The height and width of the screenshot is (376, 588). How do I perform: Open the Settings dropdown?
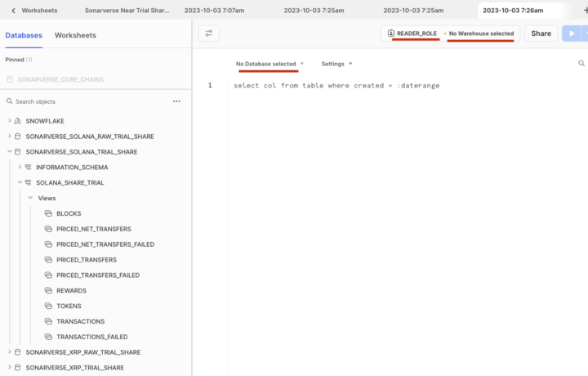click(x=336, y=64)
